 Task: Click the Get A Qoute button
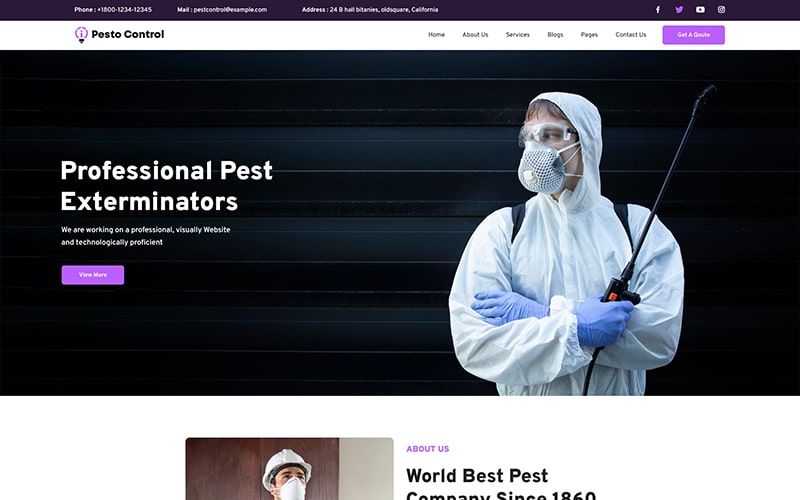tap(693, 35)
